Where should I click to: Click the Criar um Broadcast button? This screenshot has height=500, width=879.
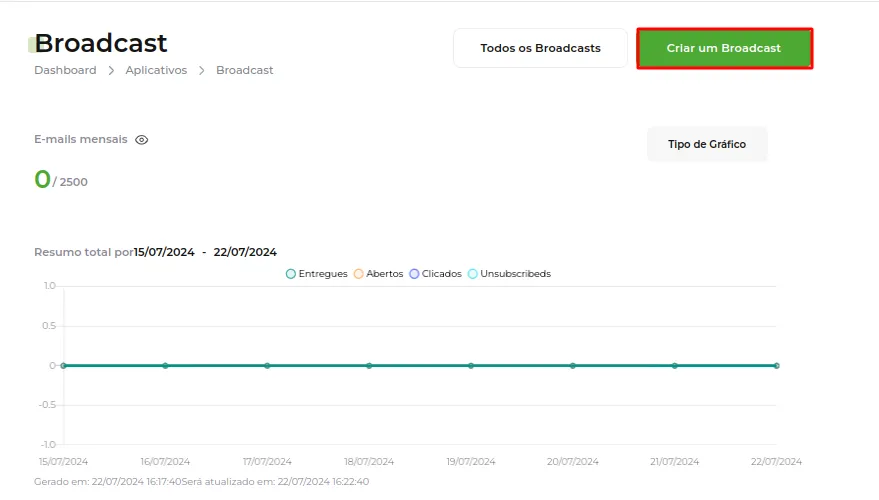tap(724, 48)
